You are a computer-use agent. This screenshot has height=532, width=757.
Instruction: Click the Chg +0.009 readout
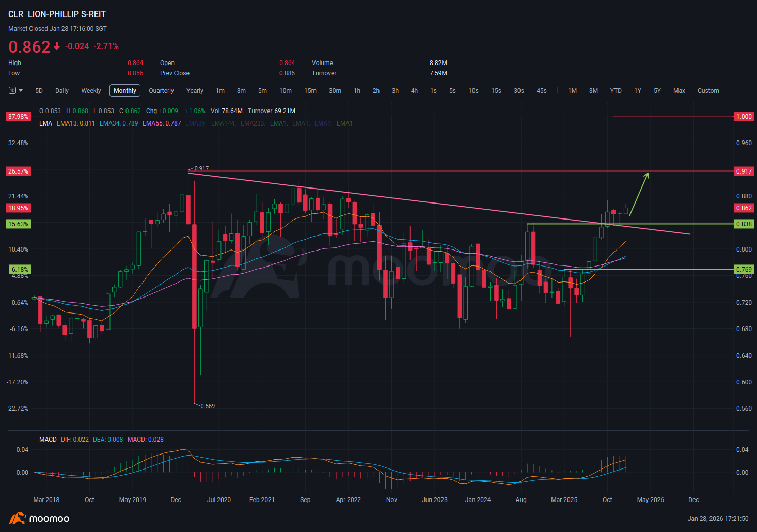tap(162, 111)
